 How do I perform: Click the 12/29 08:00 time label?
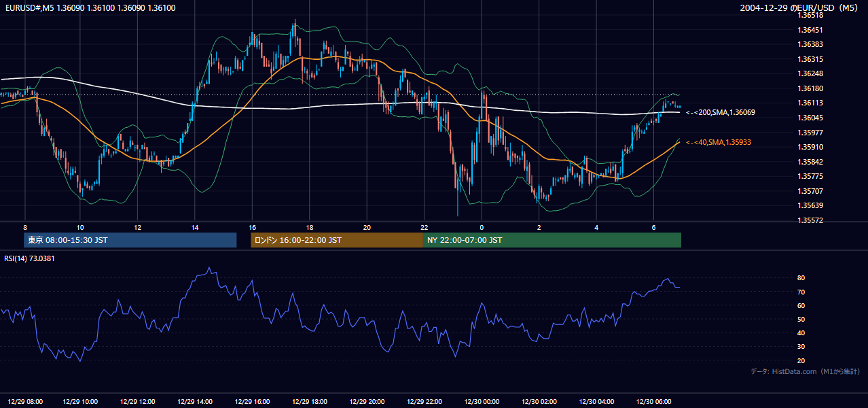pos(25,402)
